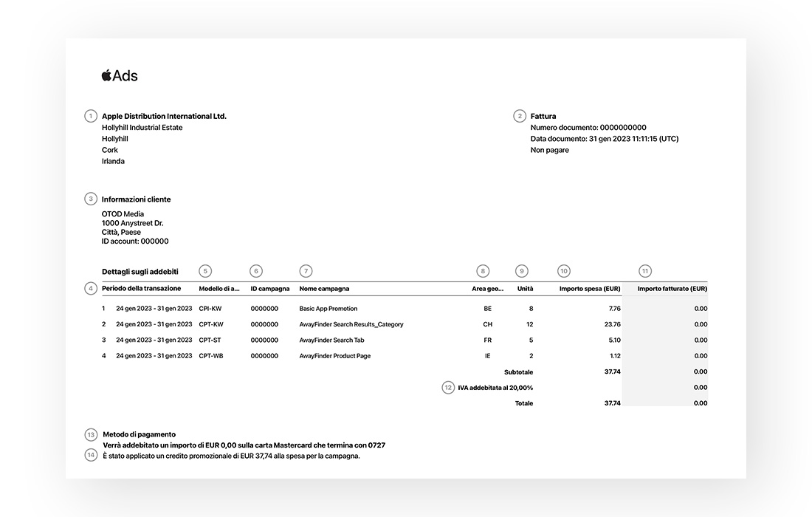Click the AwayFinder Product Page campaign name
812x517 pixels.
tap(334, 356)
